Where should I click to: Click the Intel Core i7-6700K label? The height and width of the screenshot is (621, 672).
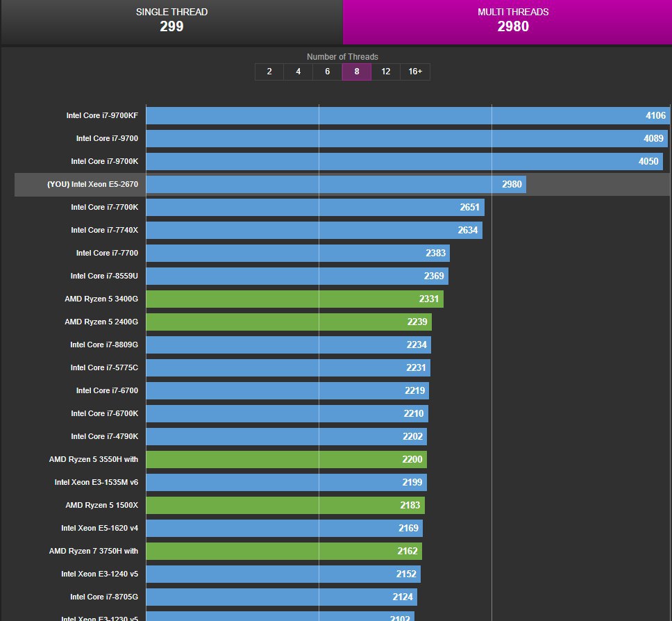pos(105,414)
